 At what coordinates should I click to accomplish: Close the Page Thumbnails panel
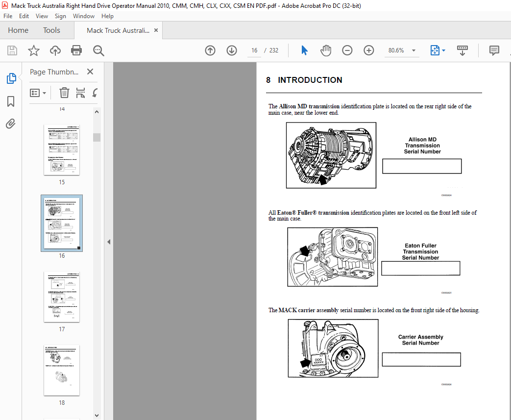point(90,72)
